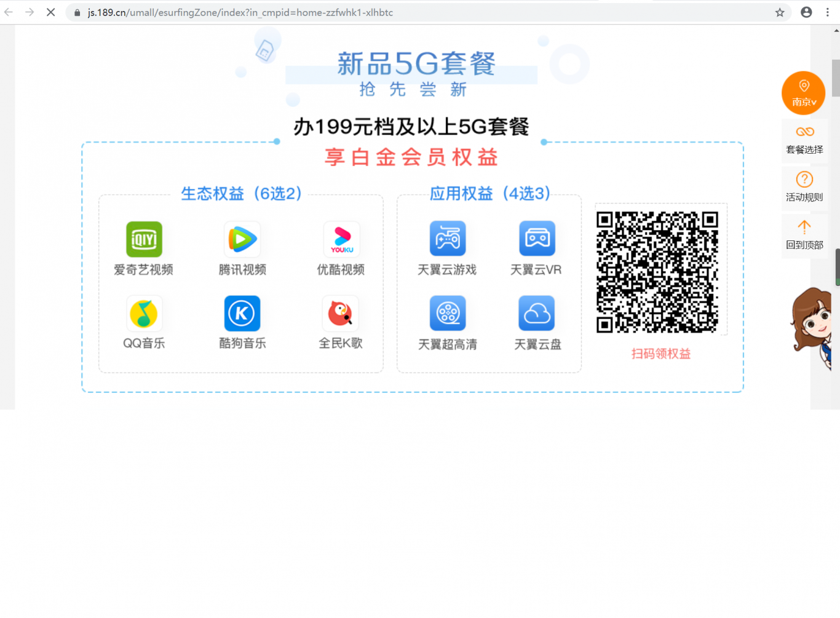Screen dimensions: 840x618
Task: Click the QR code image
Action: pos(657,272)
